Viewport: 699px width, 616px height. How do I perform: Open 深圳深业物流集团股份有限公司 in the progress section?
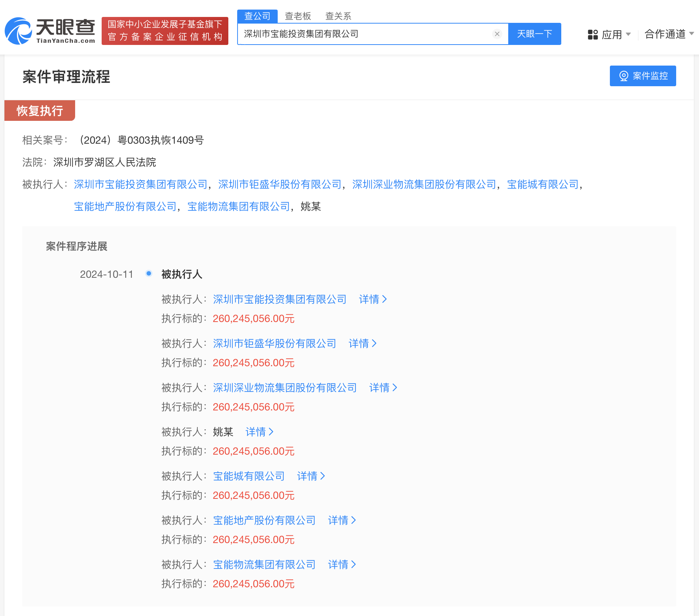(285, 388)
